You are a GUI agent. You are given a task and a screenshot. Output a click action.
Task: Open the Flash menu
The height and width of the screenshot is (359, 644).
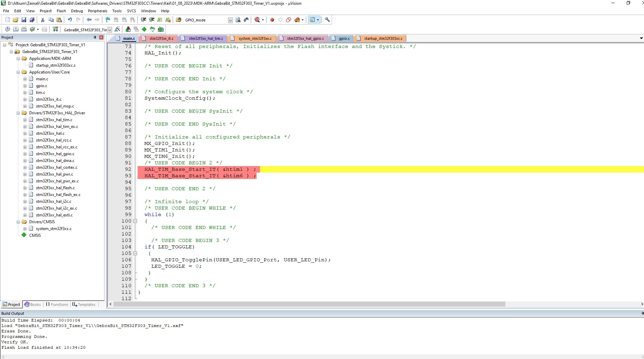pos(62,11)
